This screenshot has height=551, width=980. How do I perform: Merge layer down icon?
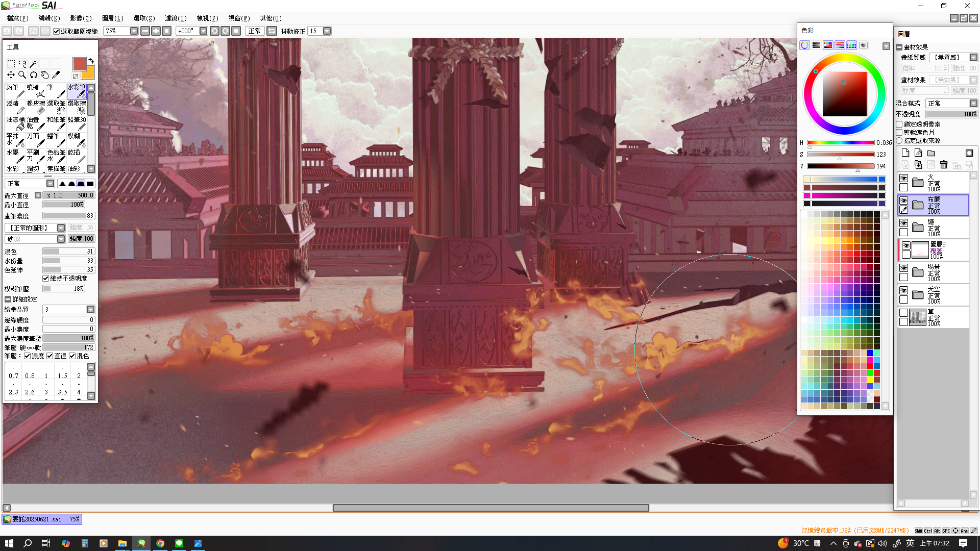(x=918, y=165)
